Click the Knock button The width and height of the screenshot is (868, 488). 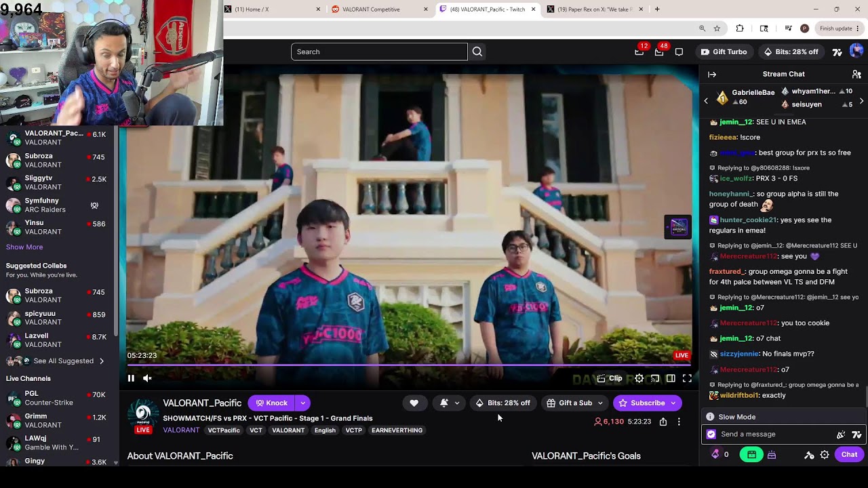point(272,403)
